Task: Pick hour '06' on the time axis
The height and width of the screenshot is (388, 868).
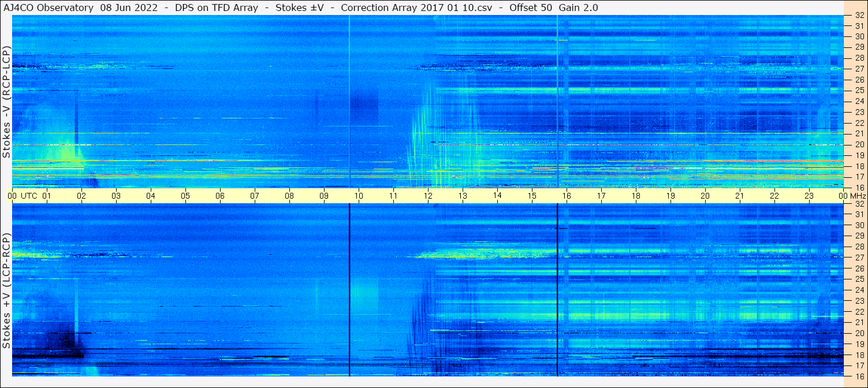Action: point(220,196)
